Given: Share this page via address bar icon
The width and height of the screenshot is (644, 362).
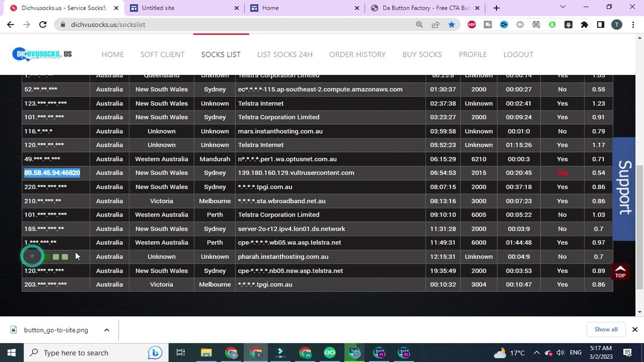Looking at the screenshot, I should point(435,25).
